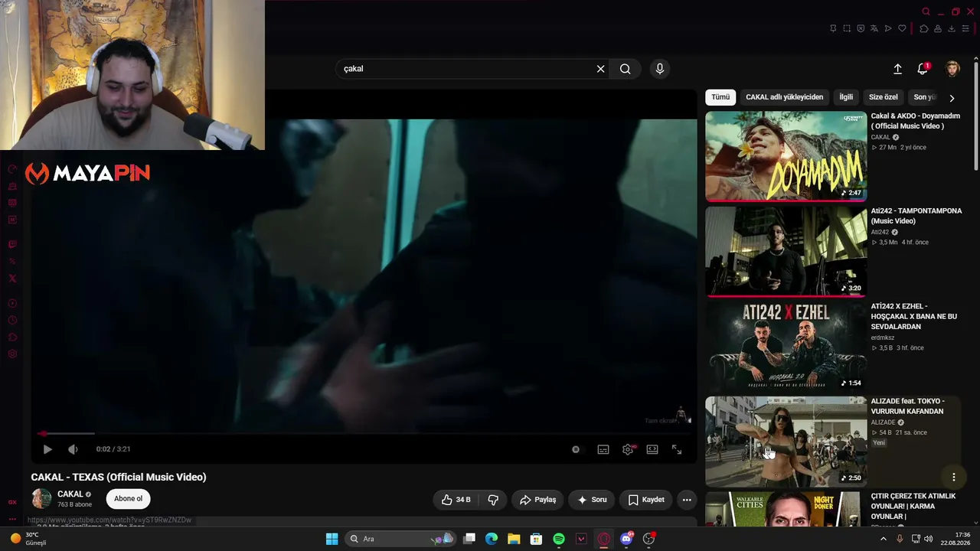Open the YouTube upload/create button
The width and height of the screenshot is (980, 551).
click(x=898, y=69)
